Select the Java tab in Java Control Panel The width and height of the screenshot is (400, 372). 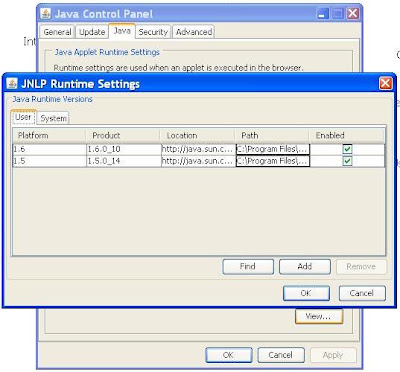click(x=122, y=31)
